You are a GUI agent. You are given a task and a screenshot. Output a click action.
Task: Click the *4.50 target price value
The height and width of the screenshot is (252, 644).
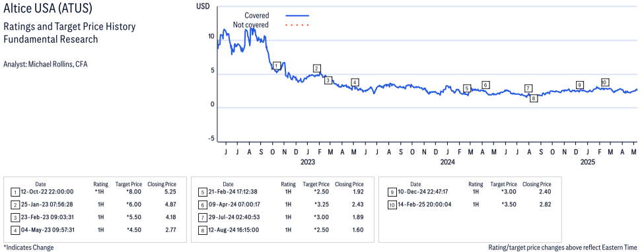[134, 230]
